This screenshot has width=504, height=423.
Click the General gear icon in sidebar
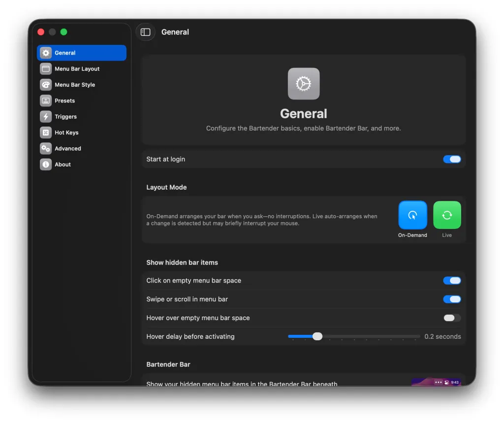tap(46, 53)
